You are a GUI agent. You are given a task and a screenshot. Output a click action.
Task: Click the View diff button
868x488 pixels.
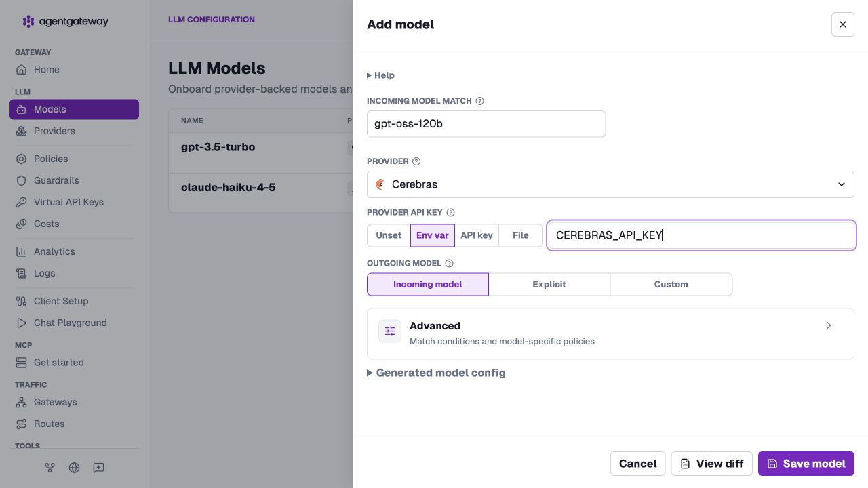pos(711,464)
